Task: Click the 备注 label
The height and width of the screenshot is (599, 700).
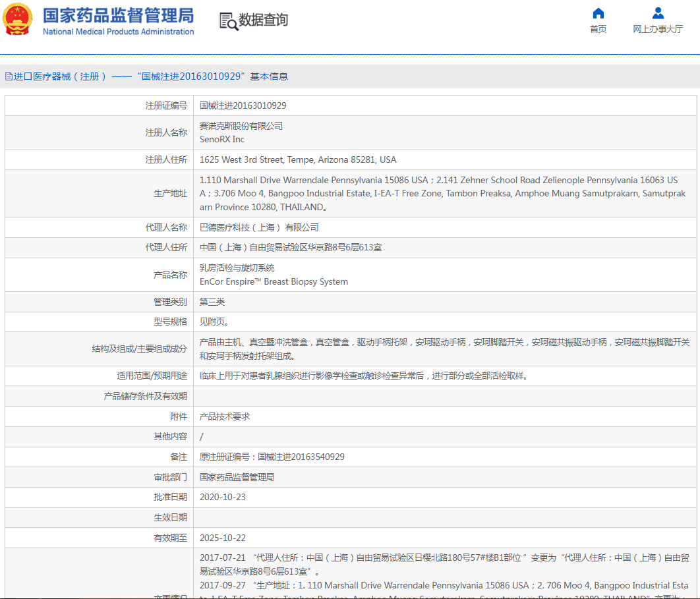Action: pyautogui.click(x=179, y=457)
